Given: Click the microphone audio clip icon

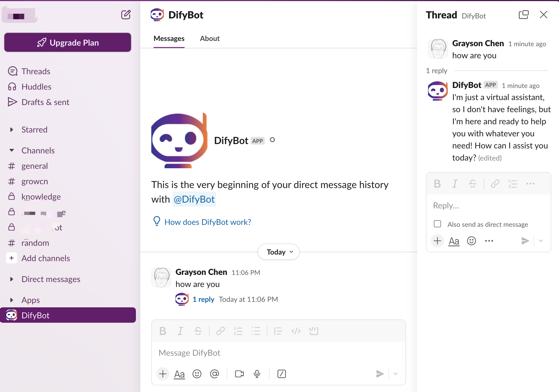Looking at the screenshot, I should (x=257, y=374).
